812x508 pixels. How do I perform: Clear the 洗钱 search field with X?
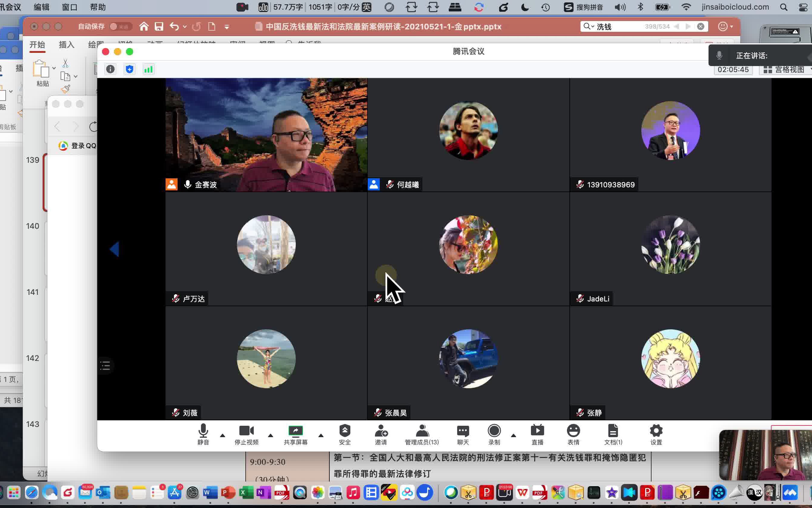(700, 26)
